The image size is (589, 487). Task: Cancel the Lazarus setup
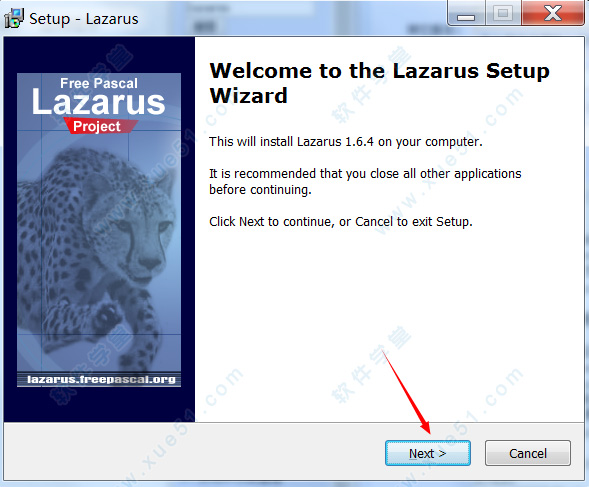click(x=528, y=453)
